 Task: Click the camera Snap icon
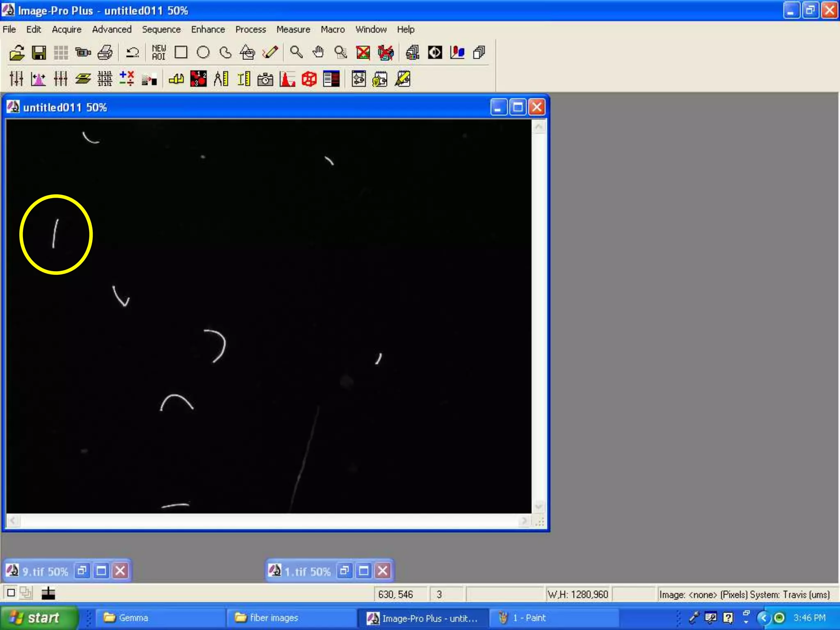(x=265, y=79)
